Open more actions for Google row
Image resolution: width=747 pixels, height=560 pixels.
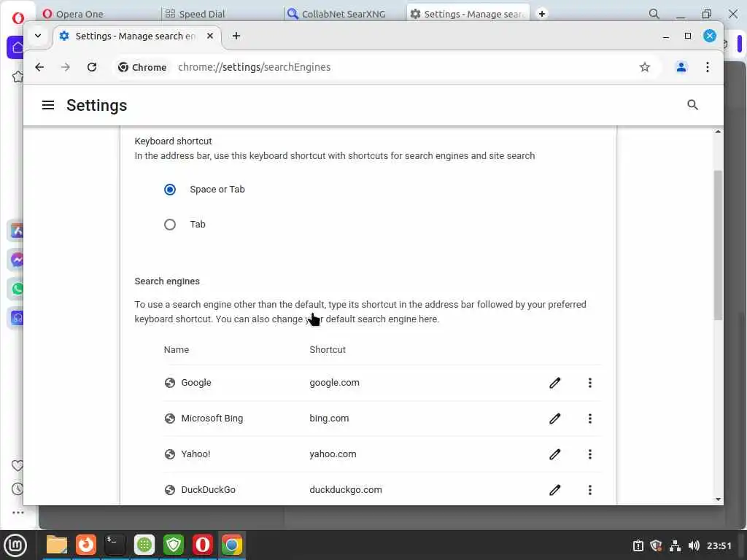[589, 383]
